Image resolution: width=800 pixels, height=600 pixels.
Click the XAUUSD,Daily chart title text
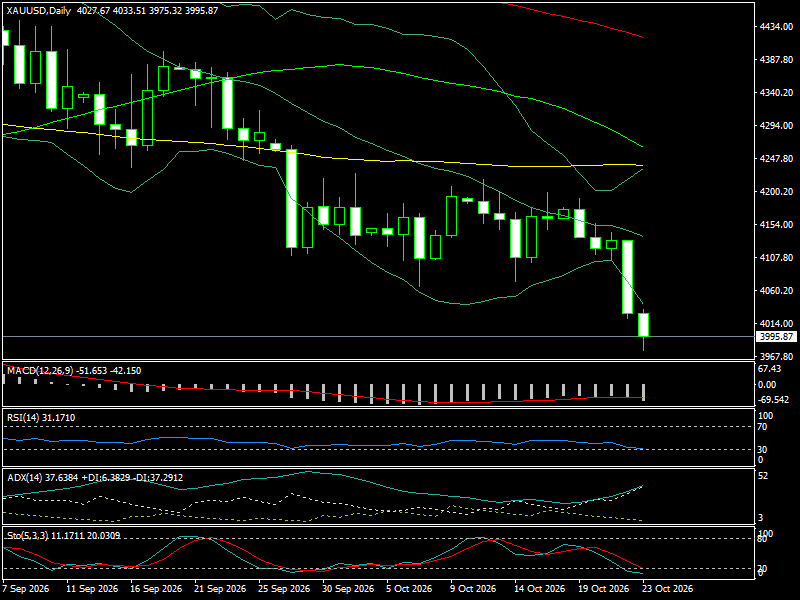tap(38, 10)
